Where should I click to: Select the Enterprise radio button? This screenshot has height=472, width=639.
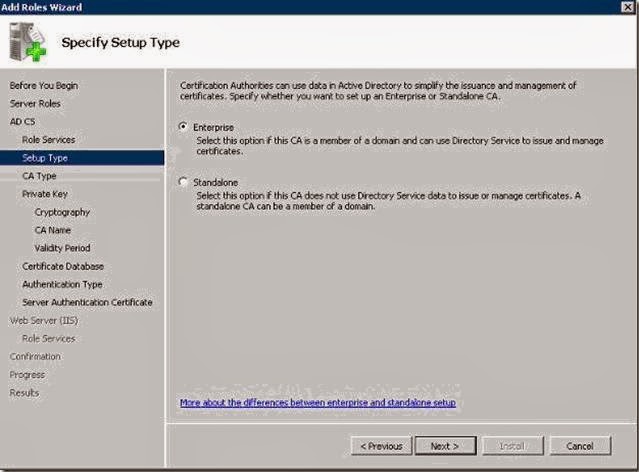(183, 127)
